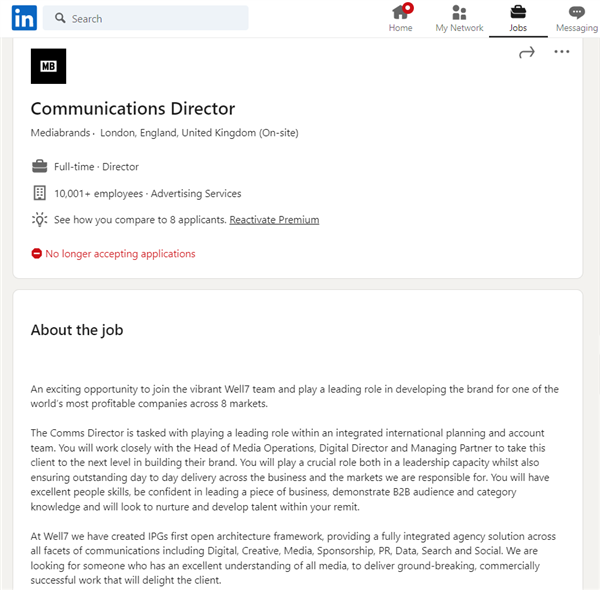
Task: Click the paragraph starting An exciting opportunity
Action: [x=295, y=396]
